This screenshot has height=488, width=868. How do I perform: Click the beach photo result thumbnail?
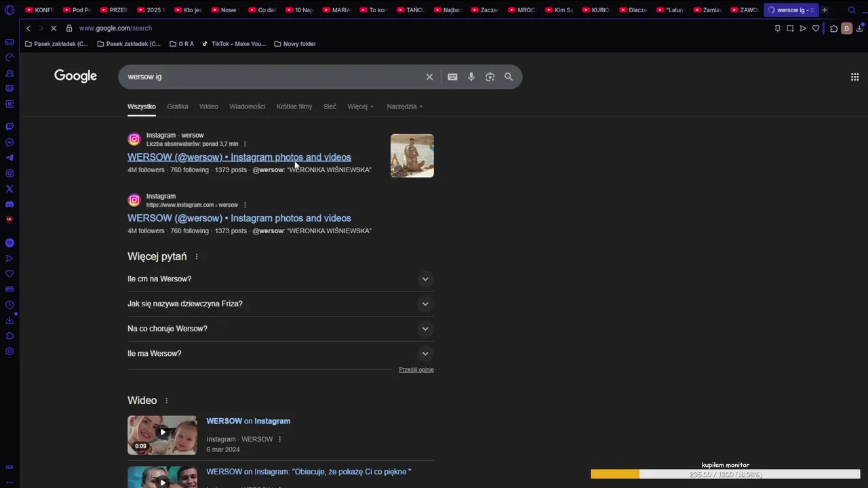point(412,156)
